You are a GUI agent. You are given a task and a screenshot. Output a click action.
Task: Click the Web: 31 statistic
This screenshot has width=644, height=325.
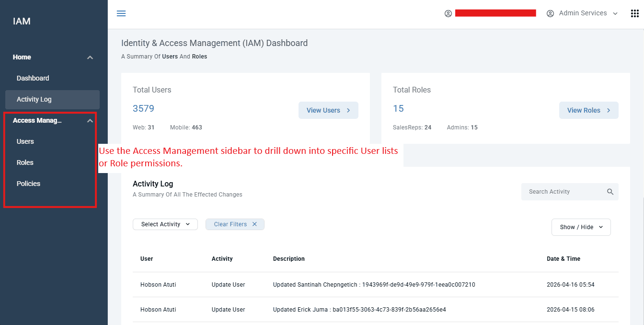[143, 128]
